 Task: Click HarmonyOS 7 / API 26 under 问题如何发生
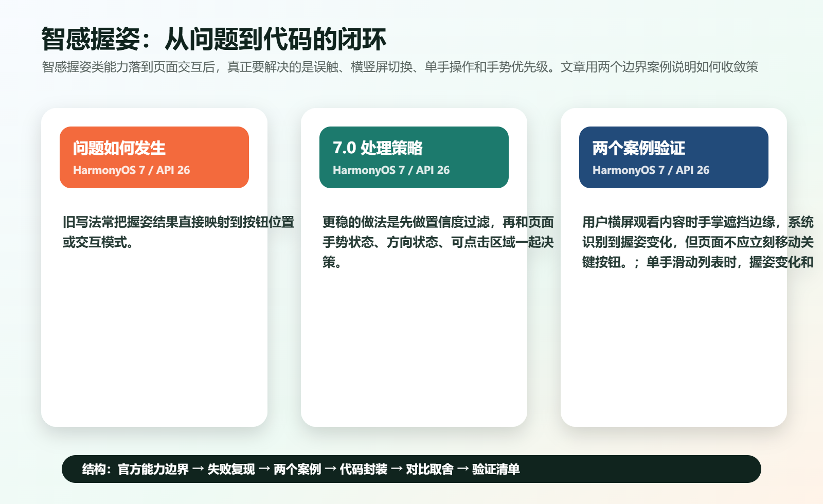pos(132,170)
